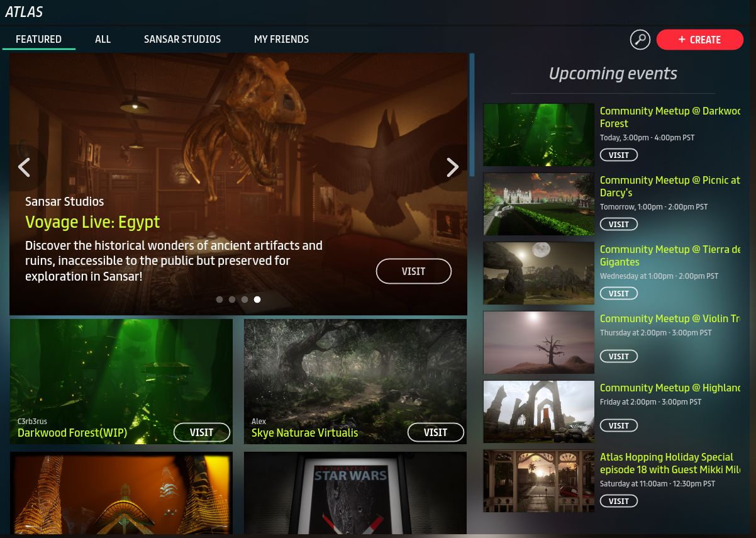Click the Tierra de Gigantes event thumbnail
Viewport: 756px width, 538px height.
538,273
